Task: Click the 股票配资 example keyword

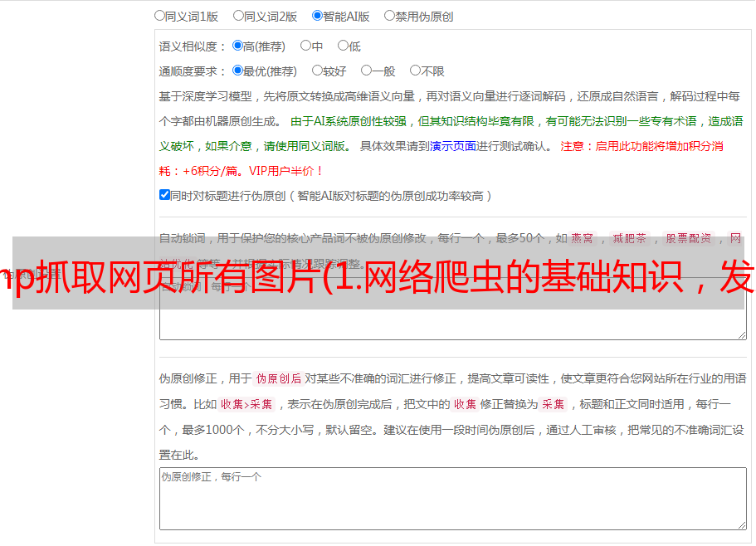Action: 689,238
